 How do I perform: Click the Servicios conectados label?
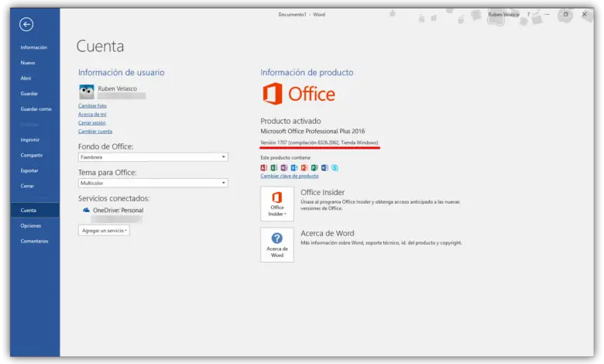pos(114,198)
